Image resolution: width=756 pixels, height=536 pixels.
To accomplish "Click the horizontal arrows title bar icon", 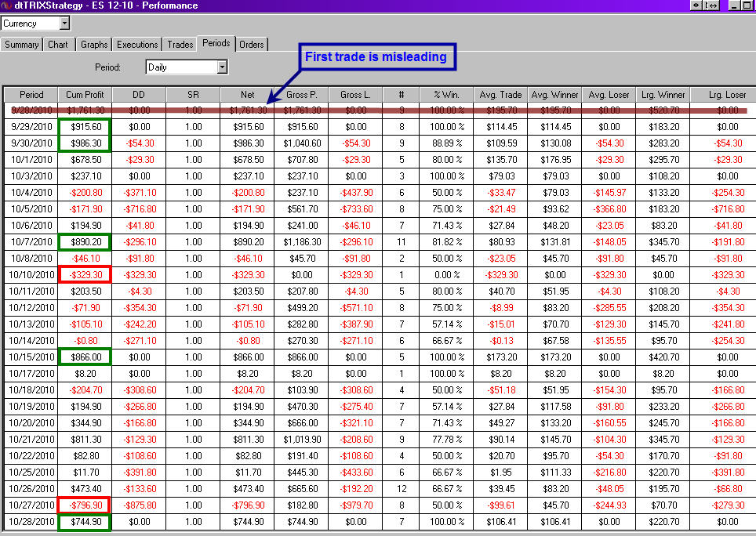I will click(x=696, y=5).
